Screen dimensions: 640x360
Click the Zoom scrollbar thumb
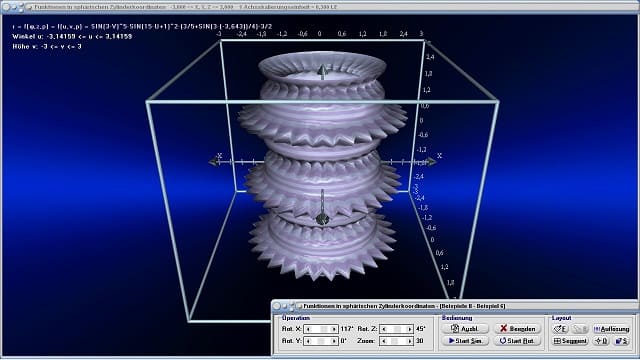[395, 341]
